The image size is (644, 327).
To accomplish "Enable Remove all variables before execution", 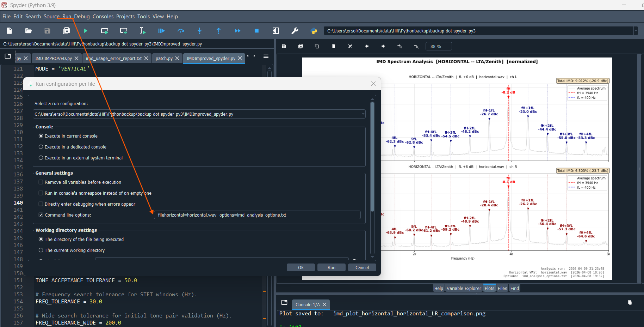I will pos(41,182).
